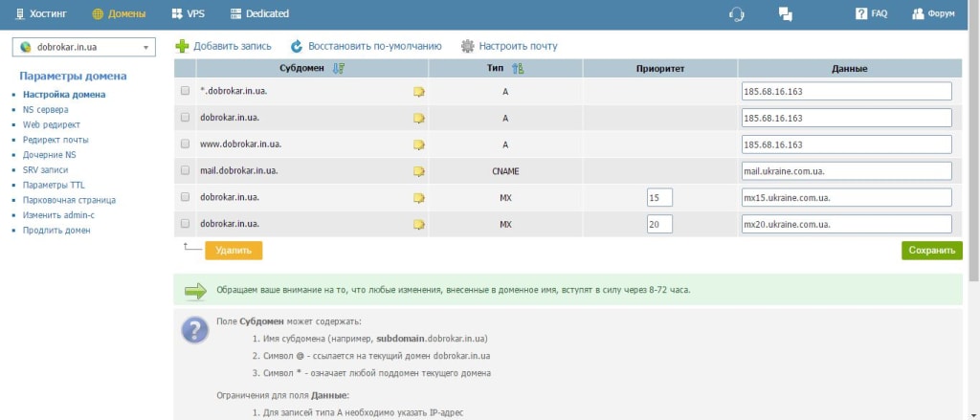Open the chat bubbles icon
This screenshot has height=420, width=980.
786,13
